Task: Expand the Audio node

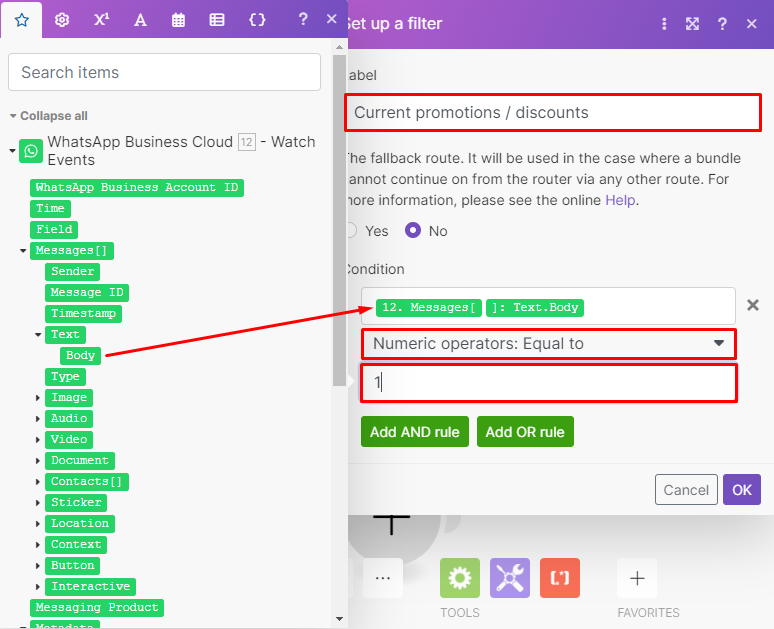Action: click(38, 419)
